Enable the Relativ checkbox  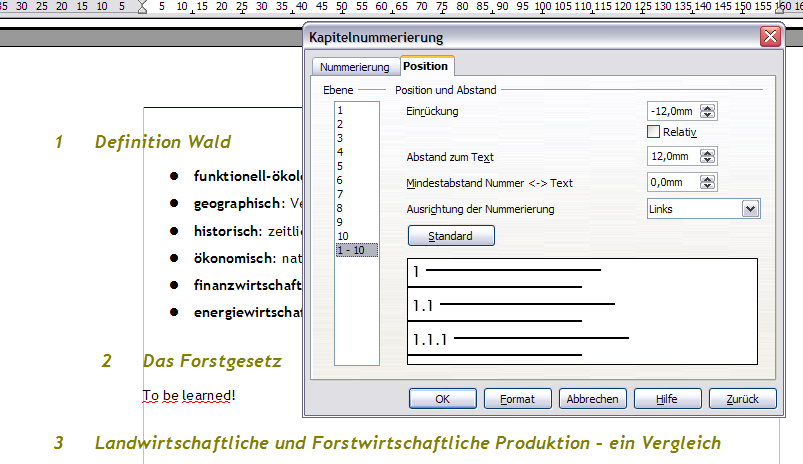pyautogui.click(x=654, y=132)
